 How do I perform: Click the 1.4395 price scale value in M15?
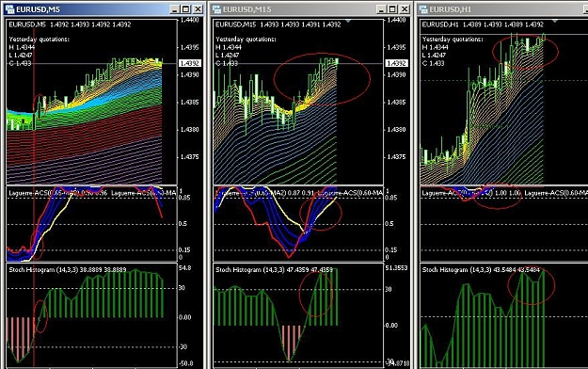click(x=396, y=47)
